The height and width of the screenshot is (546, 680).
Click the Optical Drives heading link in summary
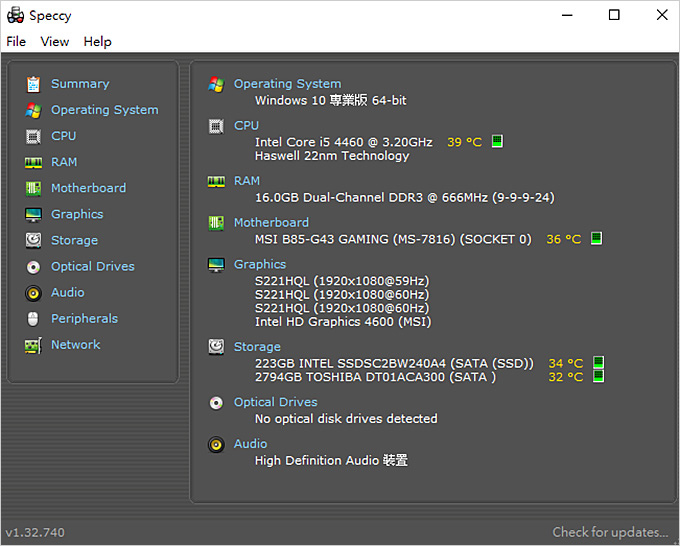tap(276, 402)
